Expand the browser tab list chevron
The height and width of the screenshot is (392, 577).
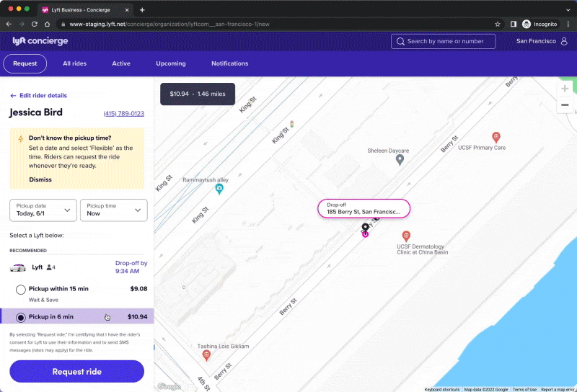[568, 10]
